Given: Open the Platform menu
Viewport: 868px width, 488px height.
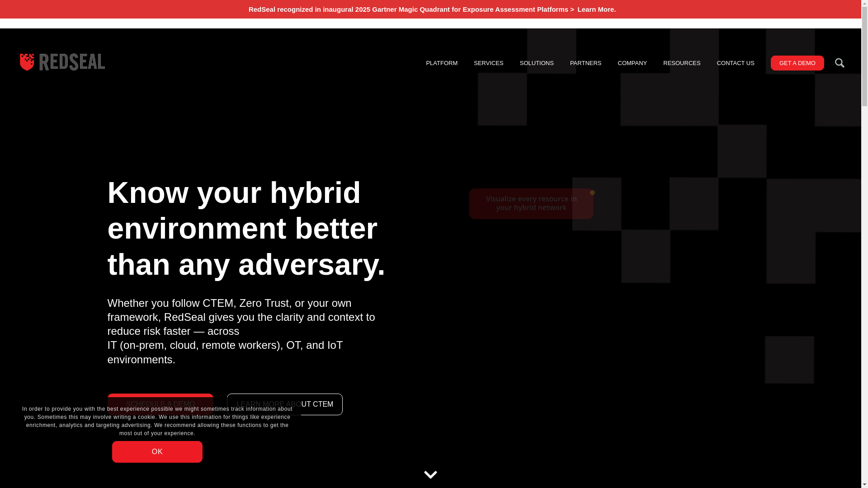Looking at the screenshot, I should [x=442, y=63].
